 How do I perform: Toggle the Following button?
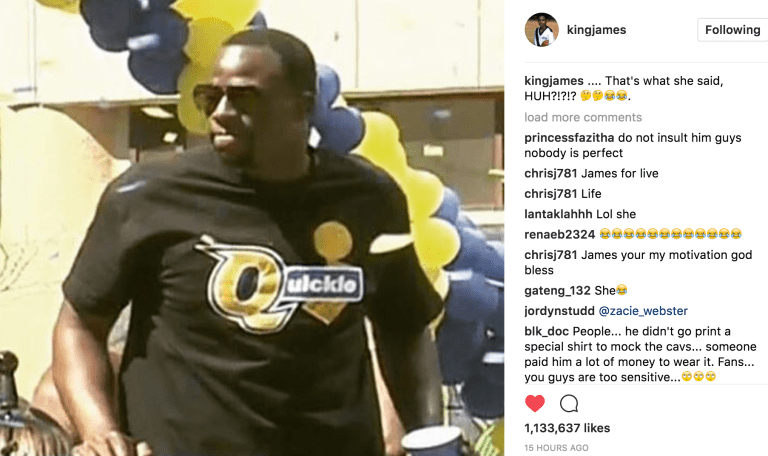733,30
